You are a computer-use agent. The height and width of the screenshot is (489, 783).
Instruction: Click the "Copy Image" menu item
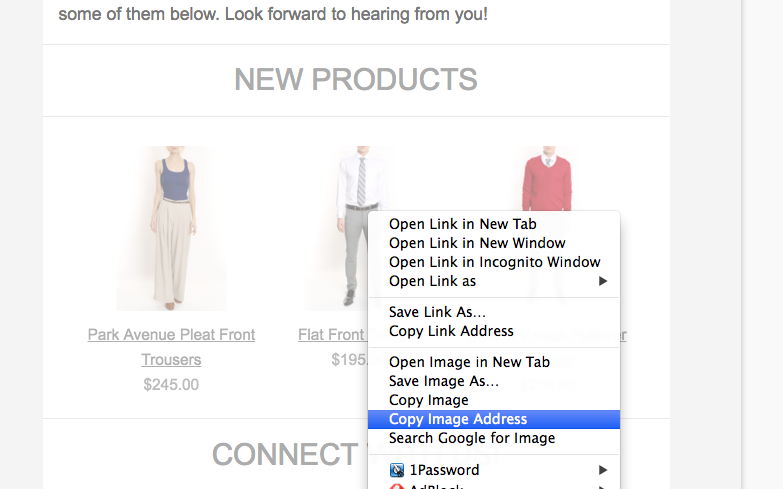[428, 400]
